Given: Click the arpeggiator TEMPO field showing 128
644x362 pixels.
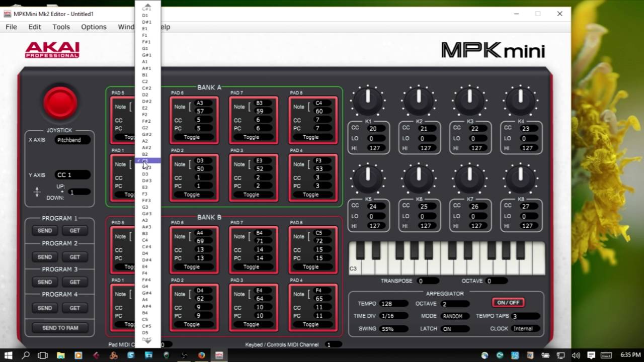Looking at the screenshot, I should (394, 304).
